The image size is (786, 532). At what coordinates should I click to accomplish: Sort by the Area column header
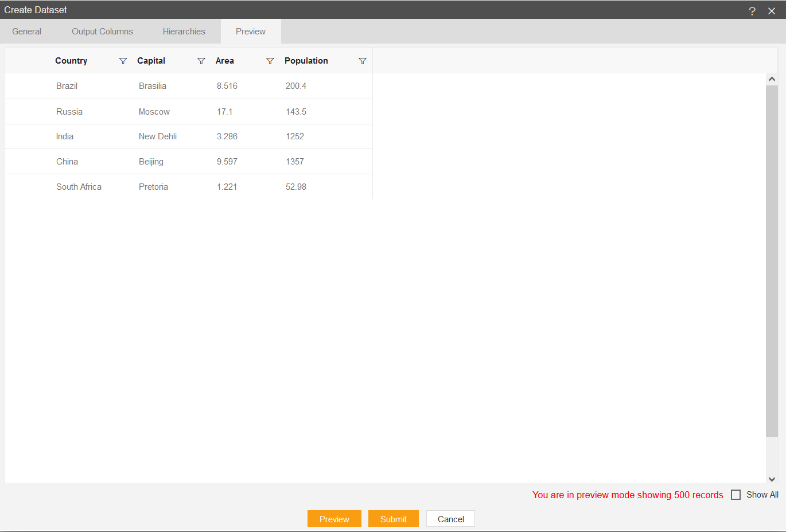click(x=225, y=61)
